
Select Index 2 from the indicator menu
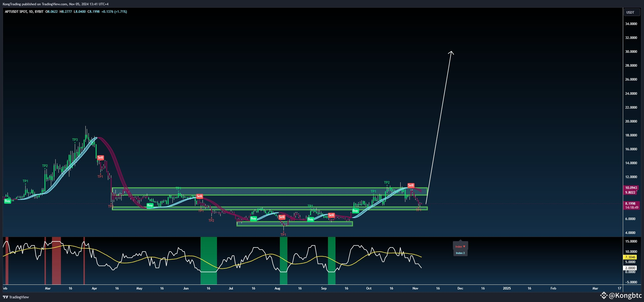pyautogui.click(x=460, y=253)
